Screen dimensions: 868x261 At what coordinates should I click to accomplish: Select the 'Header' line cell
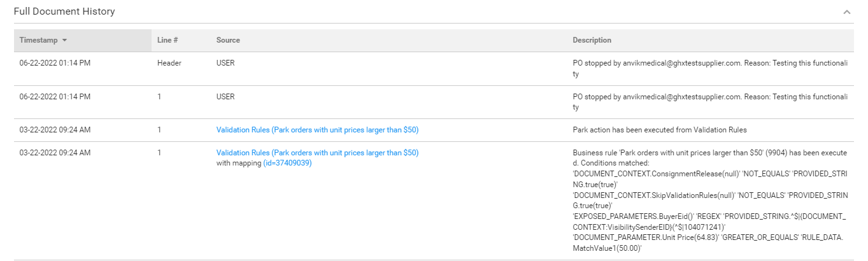(169, 64)
